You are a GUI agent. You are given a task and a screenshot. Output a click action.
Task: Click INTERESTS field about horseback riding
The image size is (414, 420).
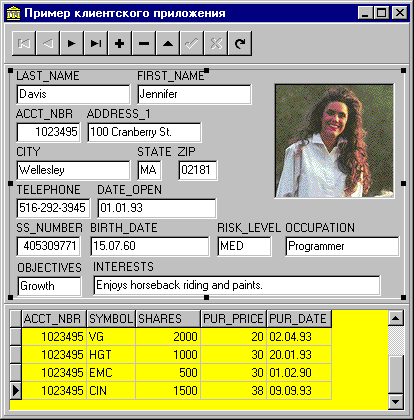click(237, 285)
